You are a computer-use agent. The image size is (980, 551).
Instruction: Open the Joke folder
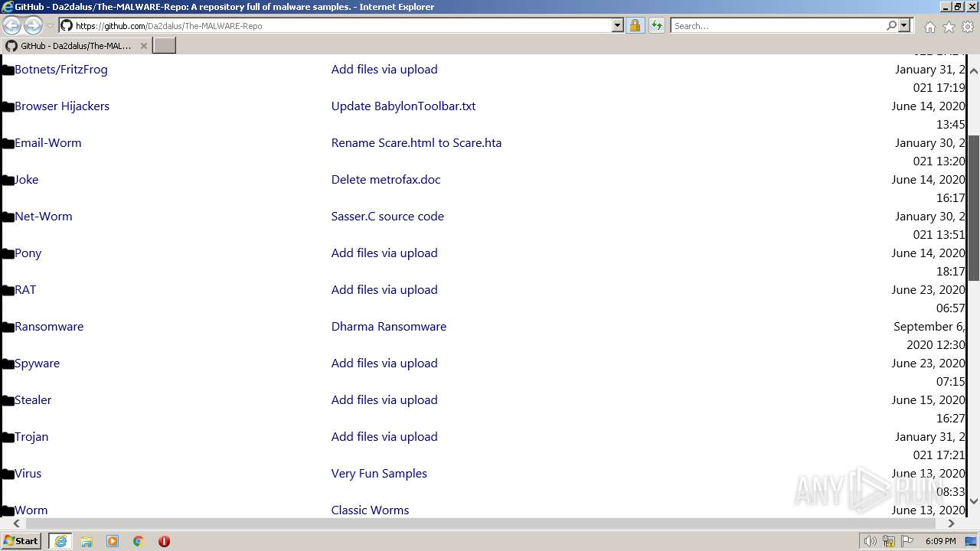coord(27,179)
